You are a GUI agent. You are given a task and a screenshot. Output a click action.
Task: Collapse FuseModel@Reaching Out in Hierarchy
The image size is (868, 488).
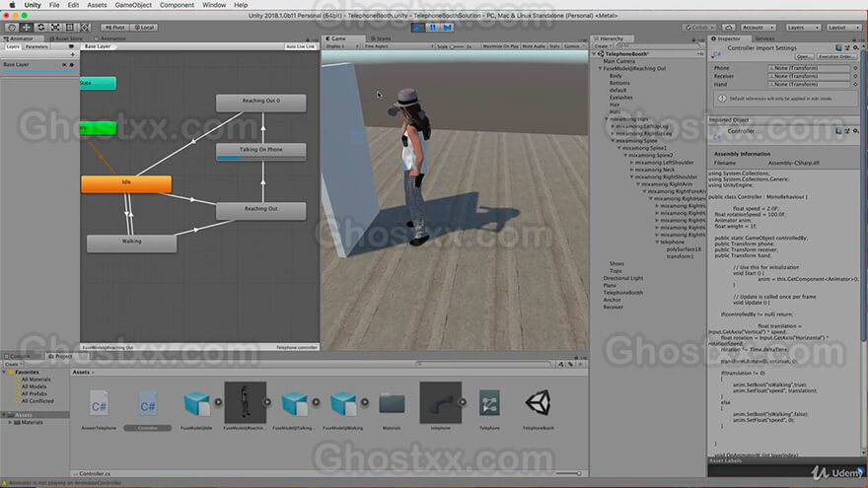[600, 69]
